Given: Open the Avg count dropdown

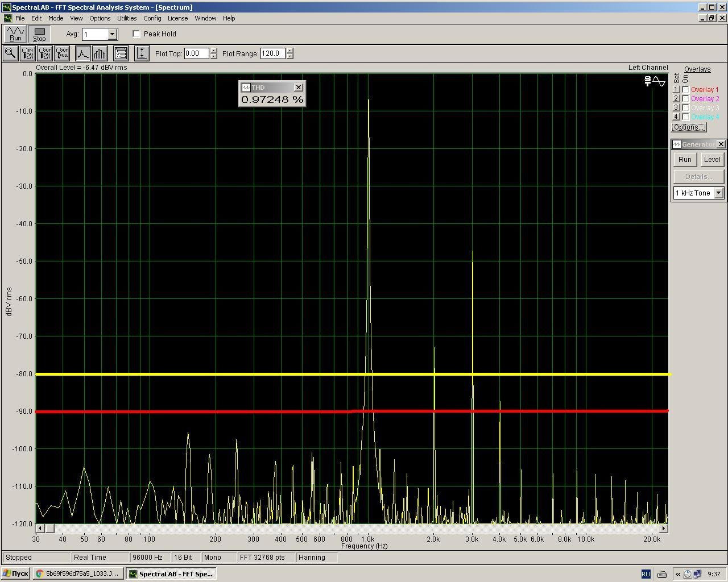Looking at the screenshot, I should (112, 34).
